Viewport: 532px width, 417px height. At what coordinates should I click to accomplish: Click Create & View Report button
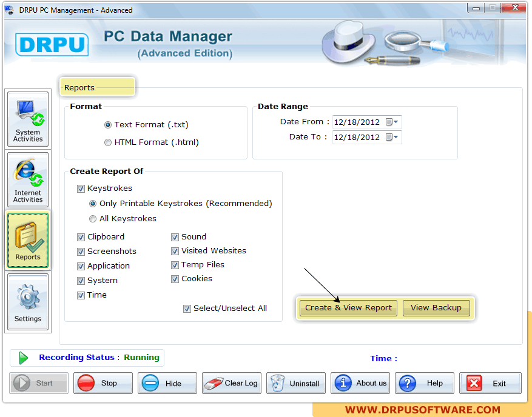point(348,308)
